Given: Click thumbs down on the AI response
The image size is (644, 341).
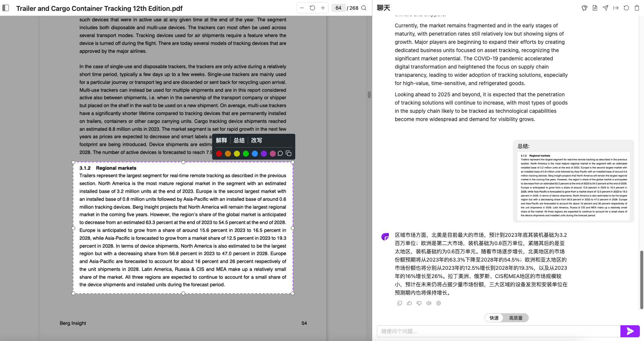Looking at the screenshot, I should coord(419,303).
